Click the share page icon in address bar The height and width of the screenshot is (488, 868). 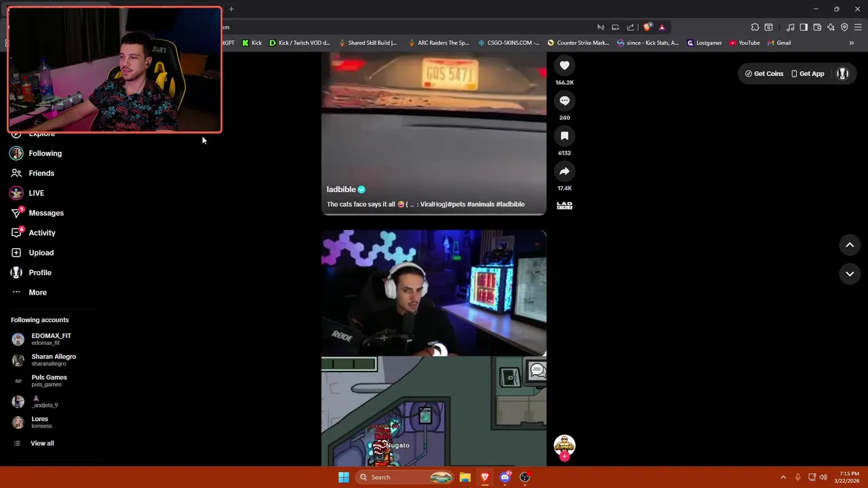(631, 27)
